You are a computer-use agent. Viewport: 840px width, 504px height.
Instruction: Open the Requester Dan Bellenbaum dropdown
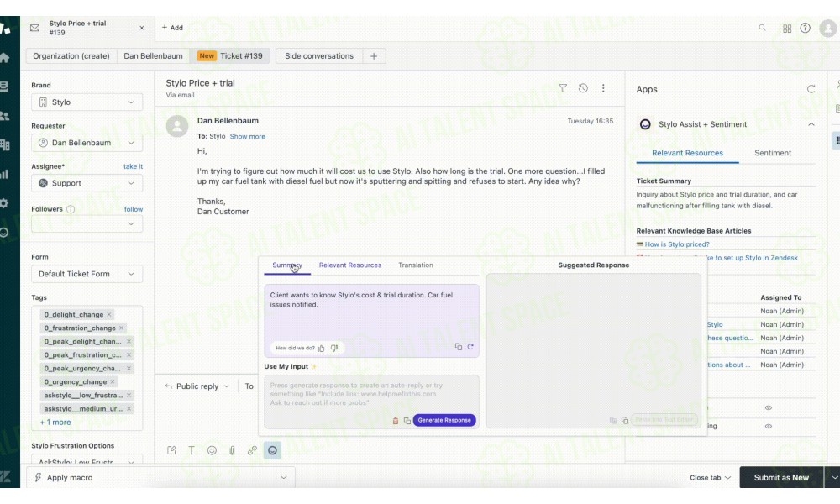pos(87,143)
